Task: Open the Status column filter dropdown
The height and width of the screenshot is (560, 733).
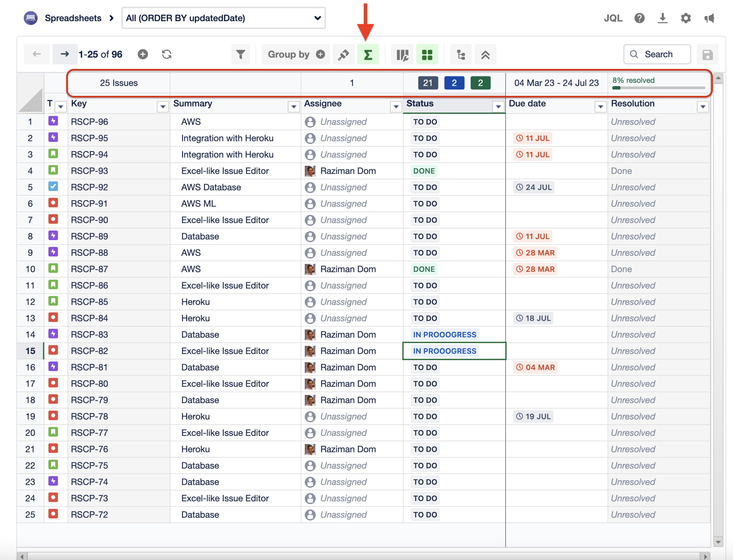Action: pos(498,107)
